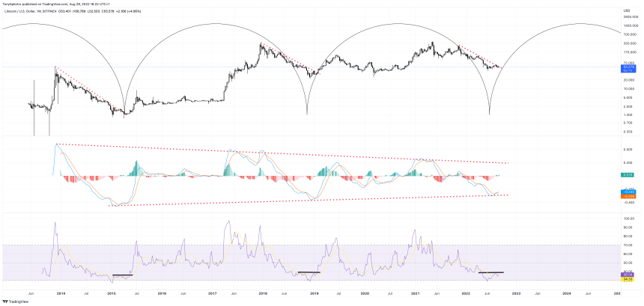Click the 2024 label on the time axis
This screenshot has width=644, height=306.
coord(566,293)
